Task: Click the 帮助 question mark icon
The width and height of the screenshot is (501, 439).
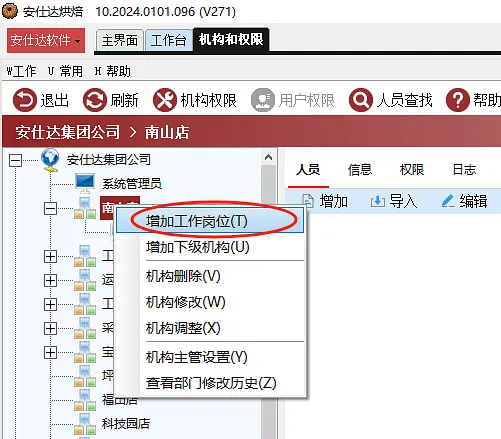Action: (458, 100)
